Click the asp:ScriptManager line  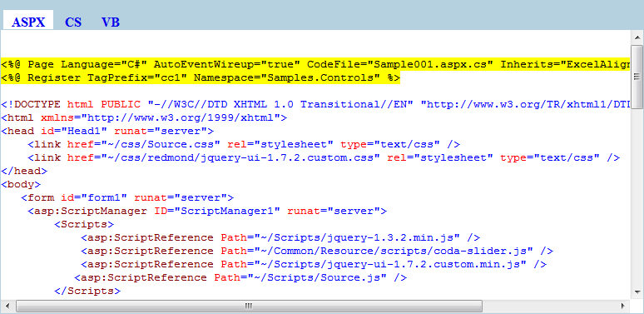(207, 211)
